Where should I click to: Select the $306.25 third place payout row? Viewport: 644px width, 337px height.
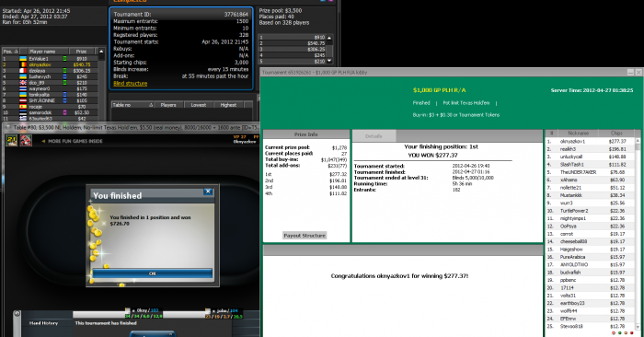pos(293,50)
